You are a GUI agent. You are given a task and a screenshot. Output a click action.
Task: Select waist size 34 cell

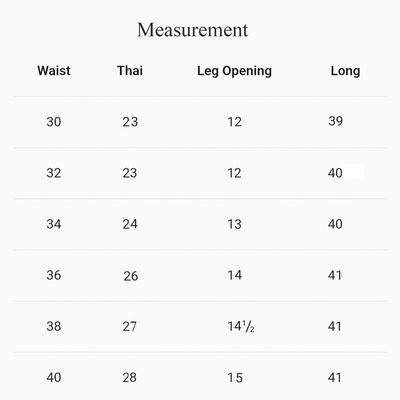(54, 224)
